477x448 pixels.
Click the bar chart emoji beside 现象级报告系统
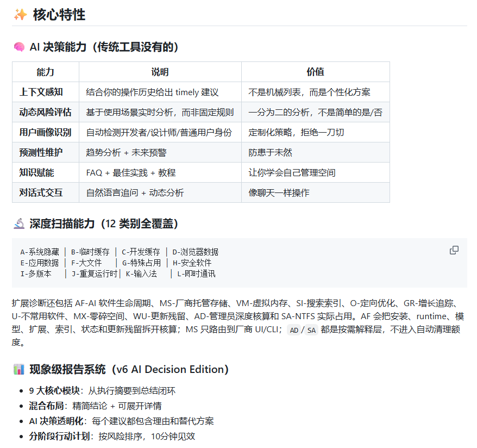19,369
